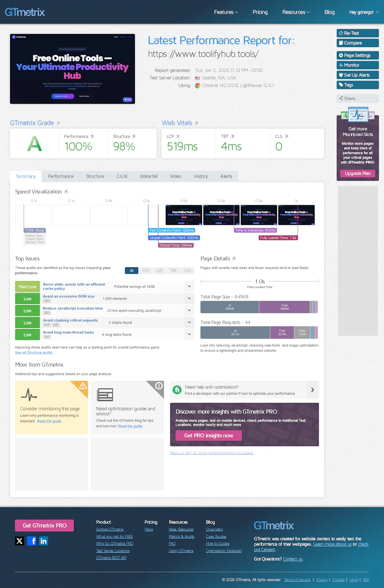384x588 pixels.
Task: Click the heartbeat monitor icon in monitoring card
Action: (x=29, y=395)
